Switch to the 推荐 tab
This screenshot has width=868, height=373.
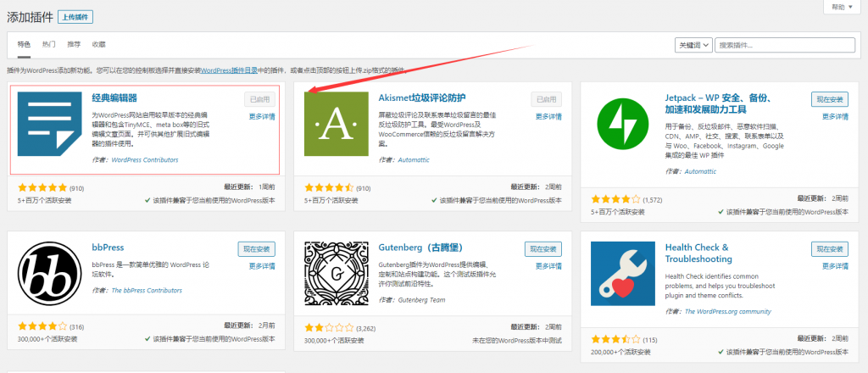(74, 44)
